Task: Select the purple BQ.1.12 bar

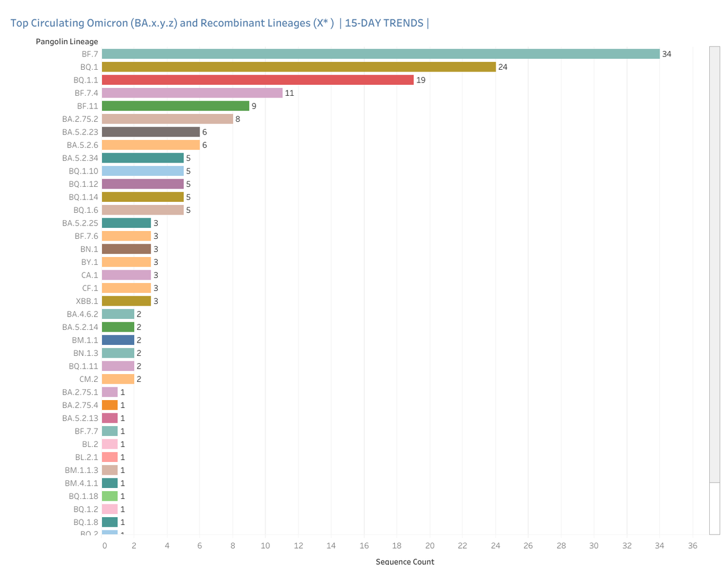Action: point(143,184)
